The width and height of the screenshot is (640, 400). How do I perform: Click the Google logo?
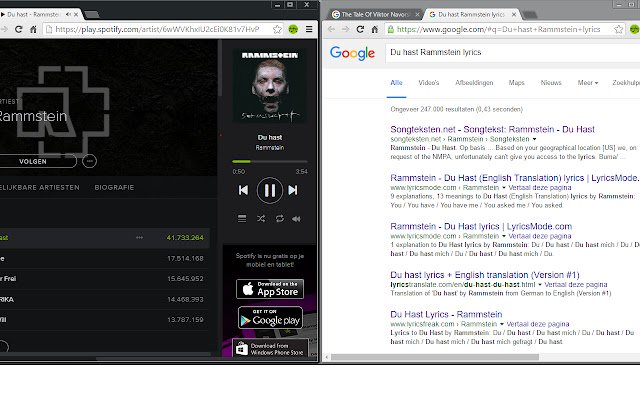352,53
